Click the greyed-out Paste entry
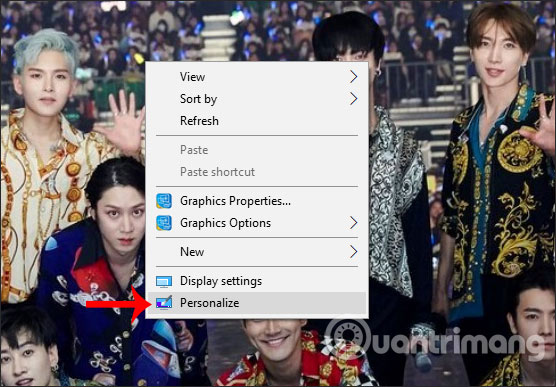Image resolution: width=556 pixels, height=387 pixels. point(257,150)
